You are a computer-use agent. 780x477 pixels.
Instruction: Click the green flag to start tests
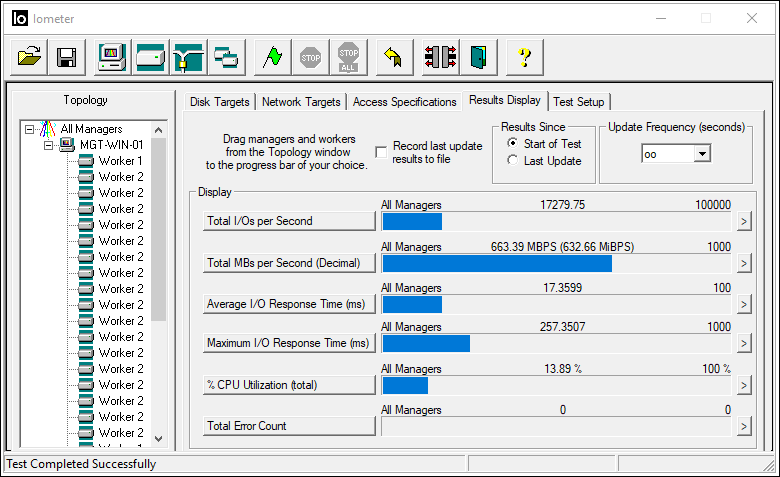click(271, 57)
